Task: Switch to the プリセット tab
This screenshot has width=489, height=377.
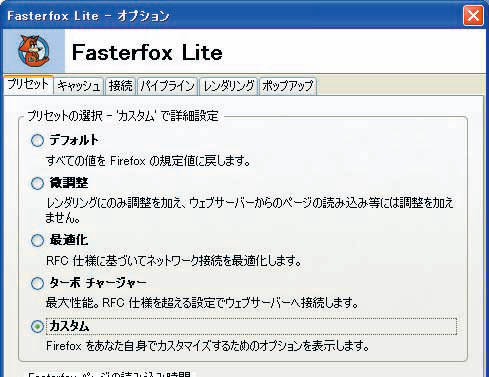Action: click(28, 85)
